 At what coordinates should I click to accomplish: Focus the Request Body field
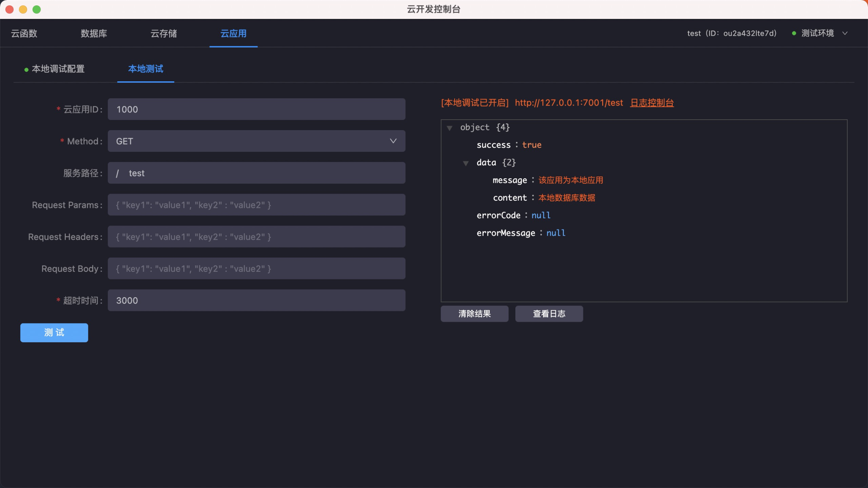(x=256, y=268)
